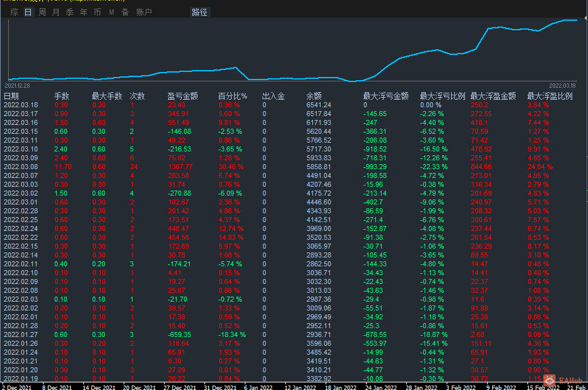
Task: Click the 9 Feb 2022 time axis label
Action: point(501,387)
